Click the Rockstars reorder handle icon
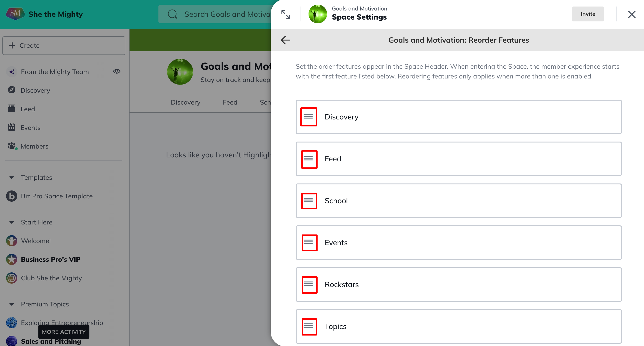This screenshot has width=644, height=346. tap(309, 285)
